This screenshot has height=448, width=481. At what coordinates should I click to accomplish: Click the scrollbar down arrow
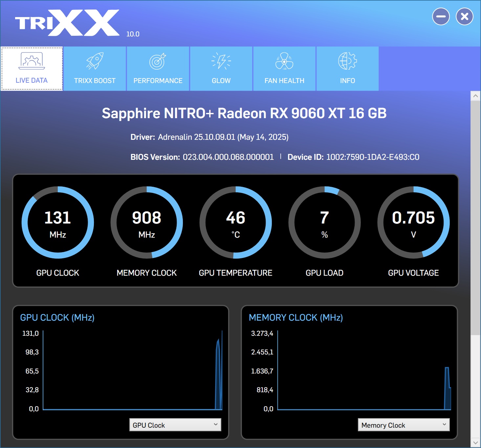[x=475, y=442]
